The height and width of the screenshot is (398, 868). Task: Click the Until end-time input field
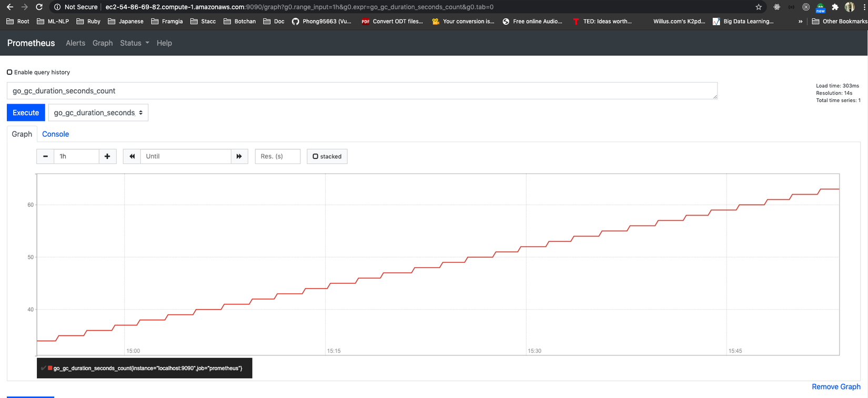coord(186,156)
